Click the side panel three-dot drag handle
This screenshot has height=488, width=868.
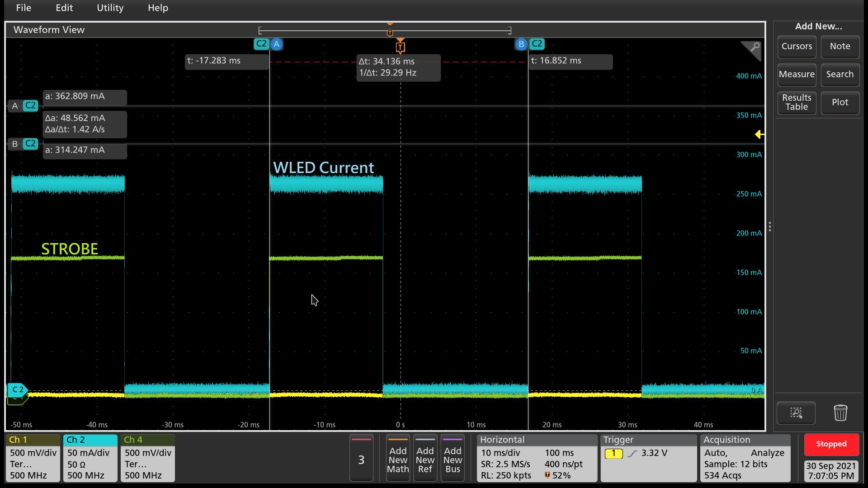(769, 226)
